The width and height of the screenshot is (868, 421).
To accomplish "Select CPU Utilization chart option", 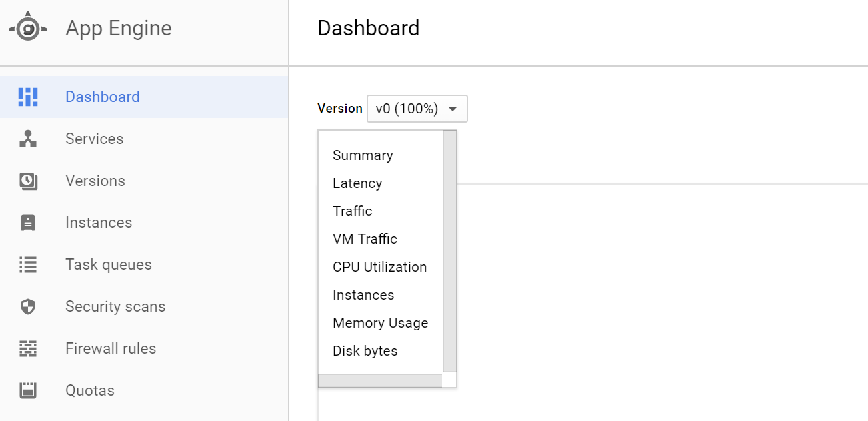I will tap(379, 267).
